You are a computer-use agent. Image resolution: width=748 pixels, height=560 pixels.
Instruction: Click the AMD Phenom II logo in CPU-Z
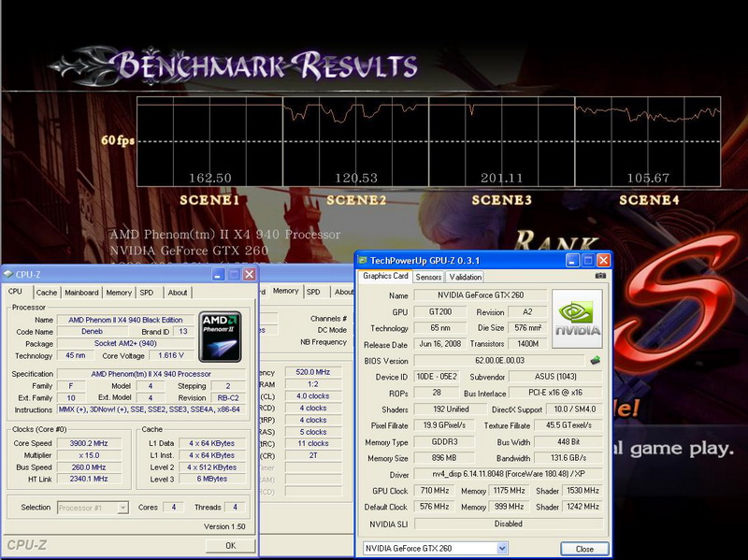coord(220,337)
